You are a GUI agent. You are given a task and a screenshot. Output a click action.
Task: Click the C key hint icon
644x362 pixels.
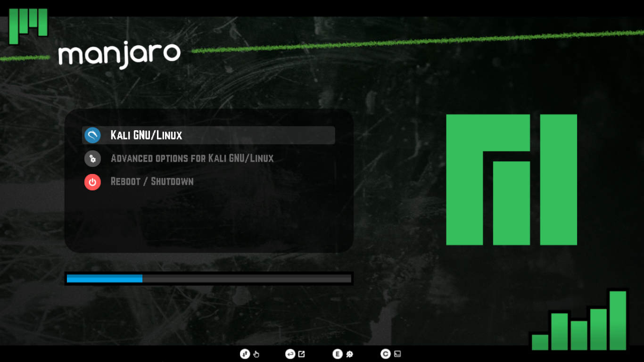point(386,354)
